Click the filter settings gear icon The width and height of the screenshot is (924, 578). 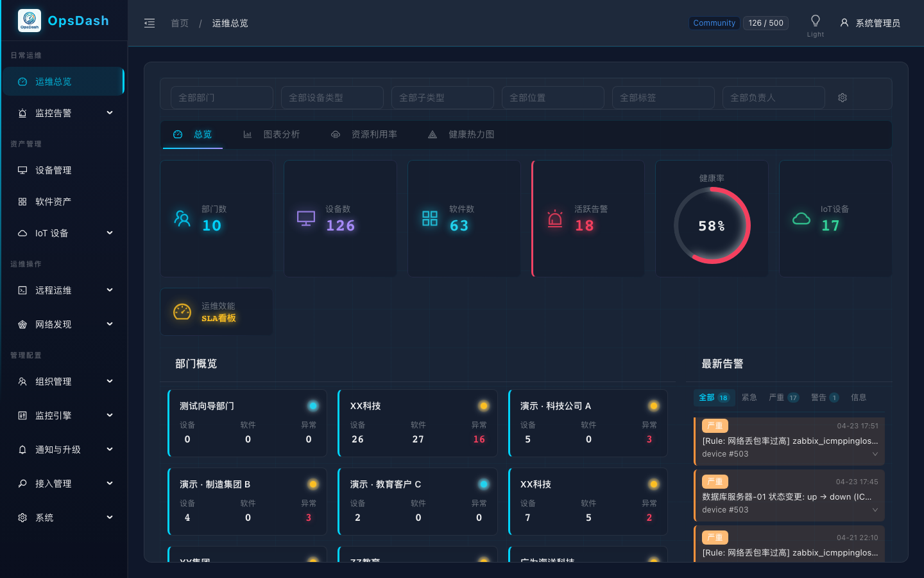point(843,98)
